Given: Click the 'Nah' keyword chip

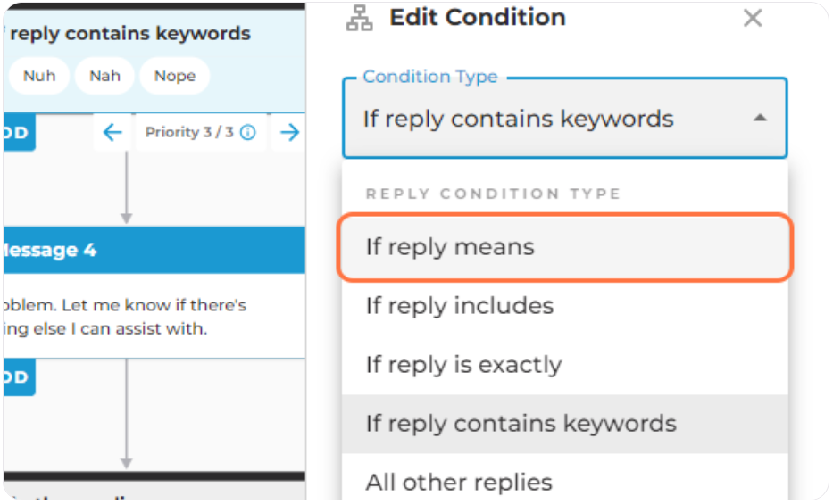Looking at the screenshot, I should tap(104, 76).
